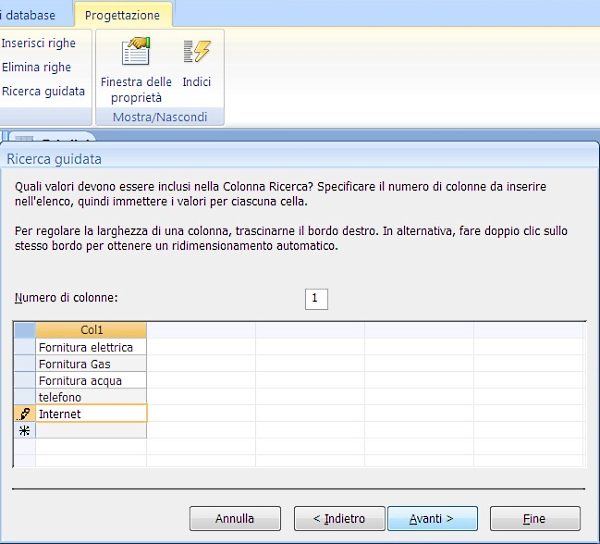Select the Fornitura elettrica cell
The height and width of the screenshot is (544, 600).
click(91, 347)
